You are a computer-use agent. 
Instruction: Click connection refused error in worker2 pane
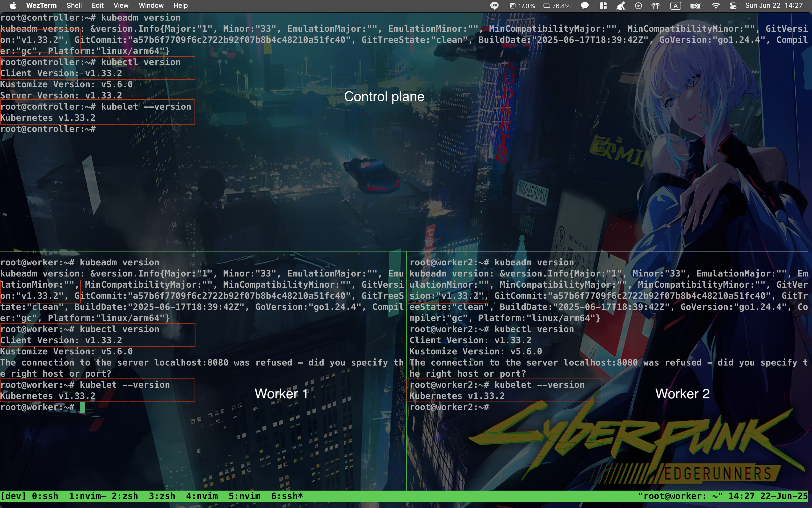(x=609, y=368)
